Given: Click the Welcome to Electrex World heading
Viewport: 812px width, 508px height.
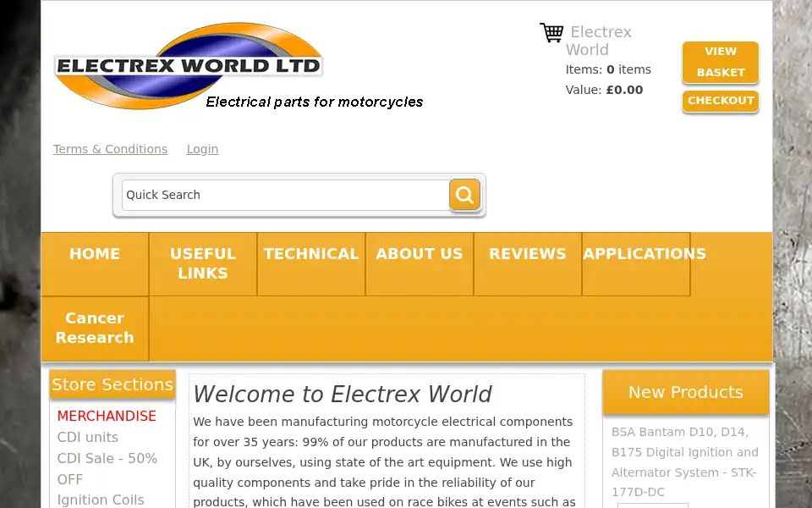Looking at the screenshot, I should pyautogui.click(x=343, y=394).
